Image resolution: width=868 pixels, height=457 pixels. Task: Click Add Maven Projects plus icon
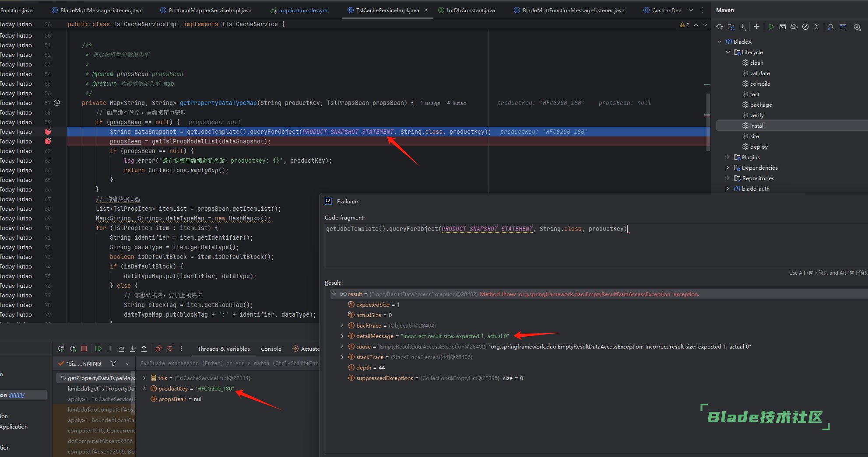[x=756, y=27]
